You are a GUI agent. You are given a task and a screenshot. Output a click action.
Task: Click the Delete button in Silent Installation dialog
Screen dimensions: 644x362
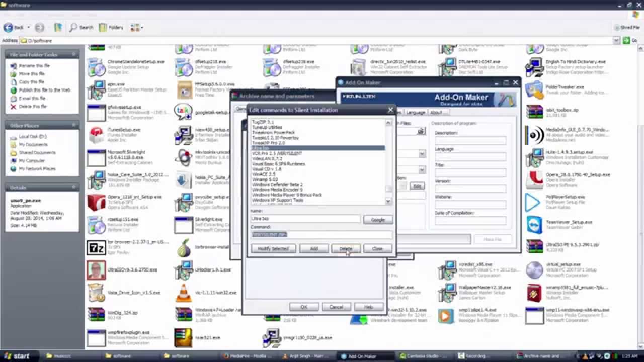click(346, 249)
